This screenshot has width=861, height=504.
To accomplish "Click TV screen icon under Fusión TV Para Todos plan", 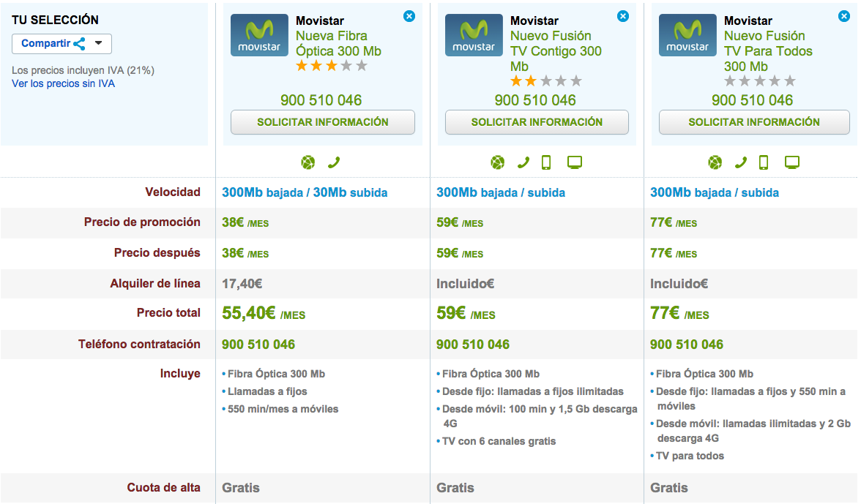I will point(792,162).
